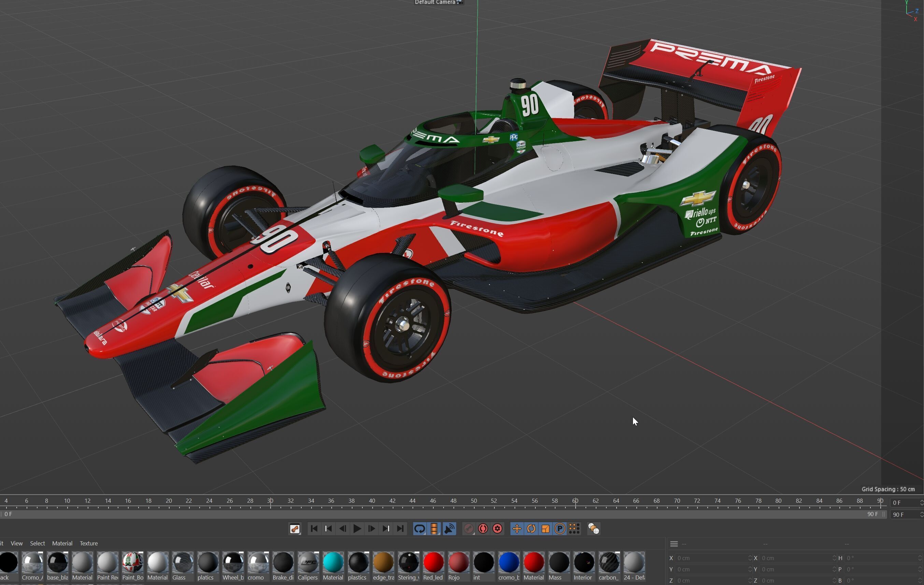Select the Wheel_b material

[233, 562]
